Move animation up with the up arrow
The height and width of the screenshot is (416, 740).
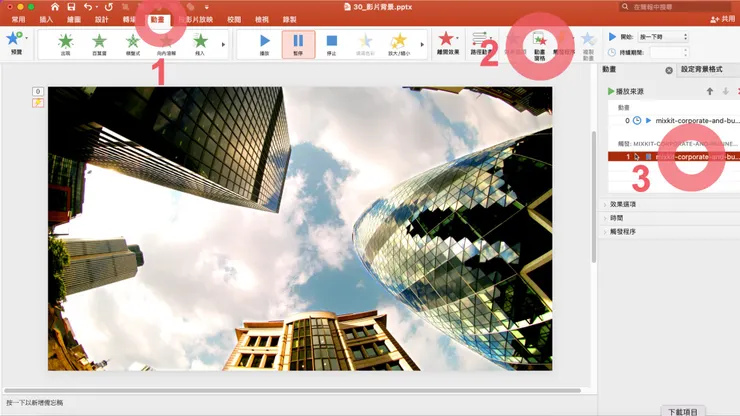coord(710,92)
